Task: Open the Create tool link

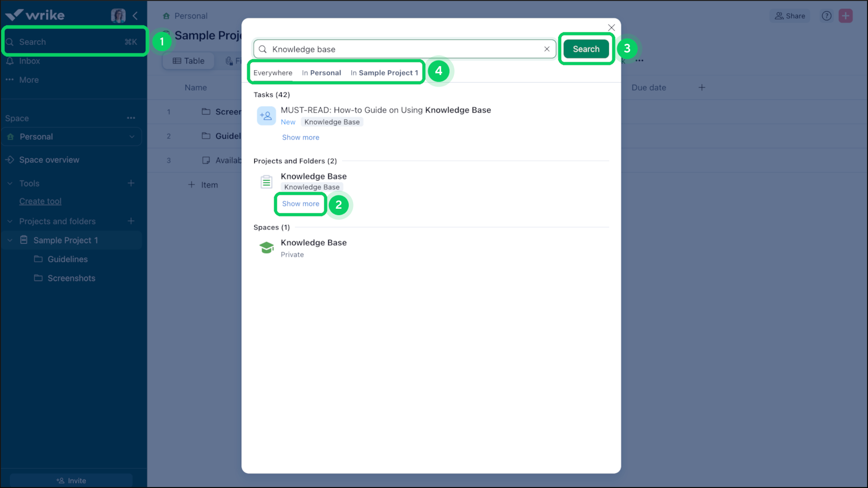Action: point(40,201)
